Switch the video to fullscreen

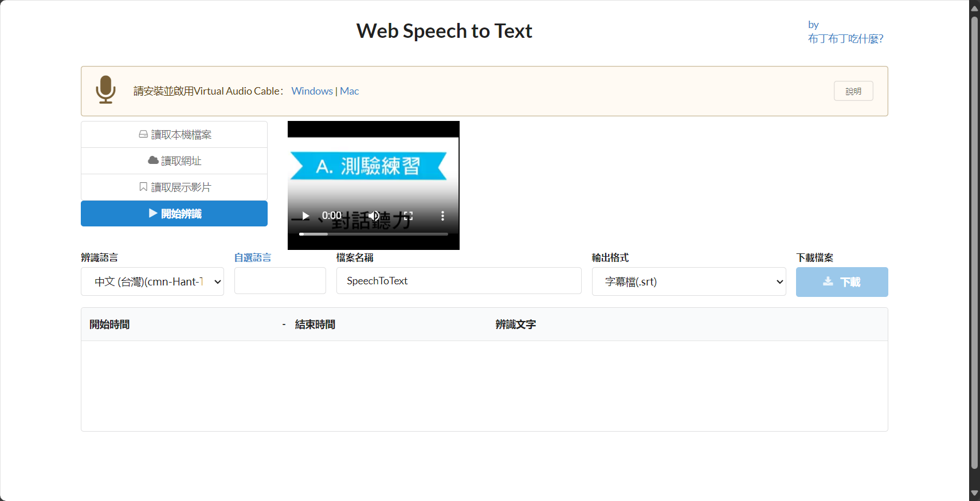(408, 216)
